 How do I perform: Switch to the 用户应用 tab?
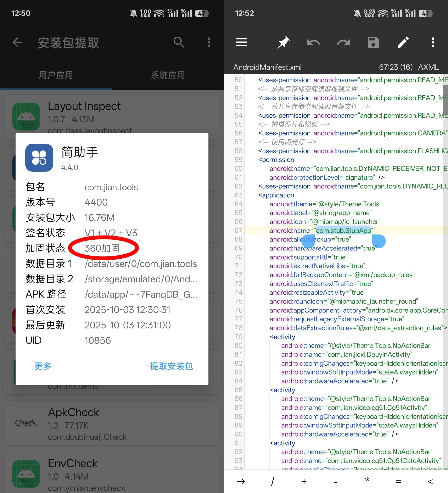(56, 75)
